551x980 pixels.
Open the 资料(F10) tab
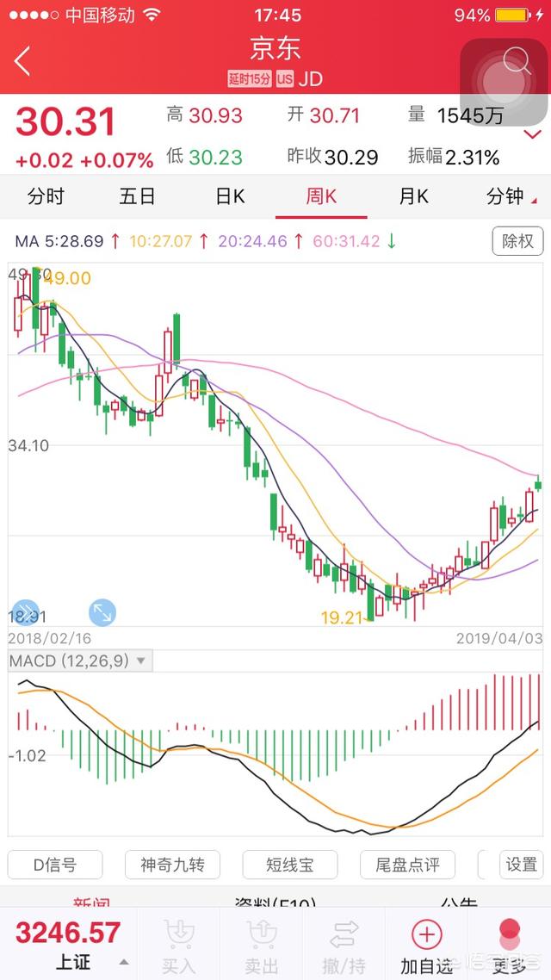pos(275,902)
